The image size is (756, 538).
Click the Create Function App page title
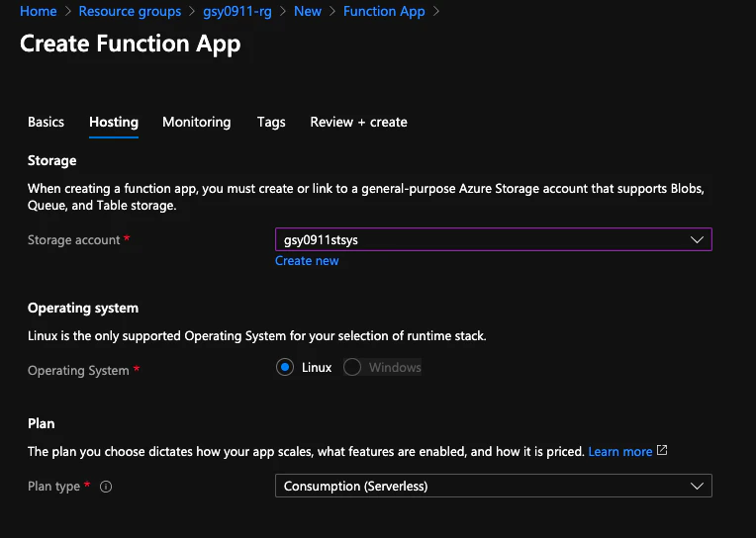tap(131, 44)
